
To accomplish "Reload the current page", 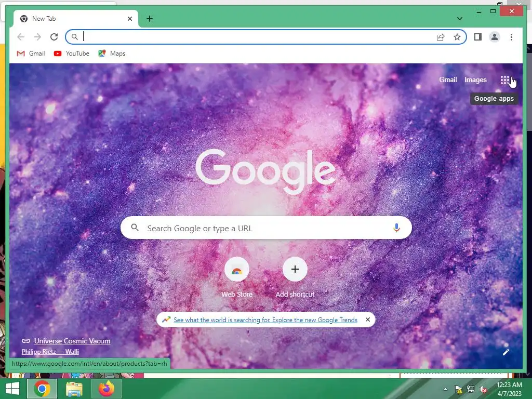I will click(x=54, y=37).
